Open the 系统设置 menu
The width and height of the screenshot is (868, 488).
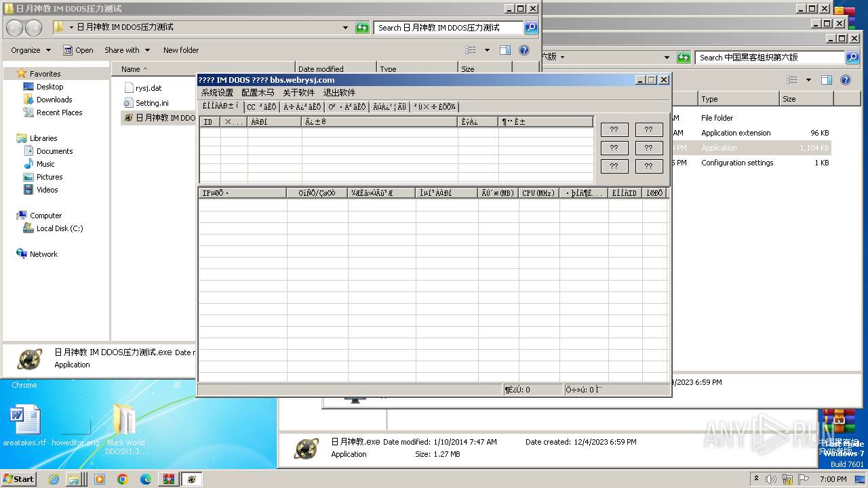coord(217,93)
